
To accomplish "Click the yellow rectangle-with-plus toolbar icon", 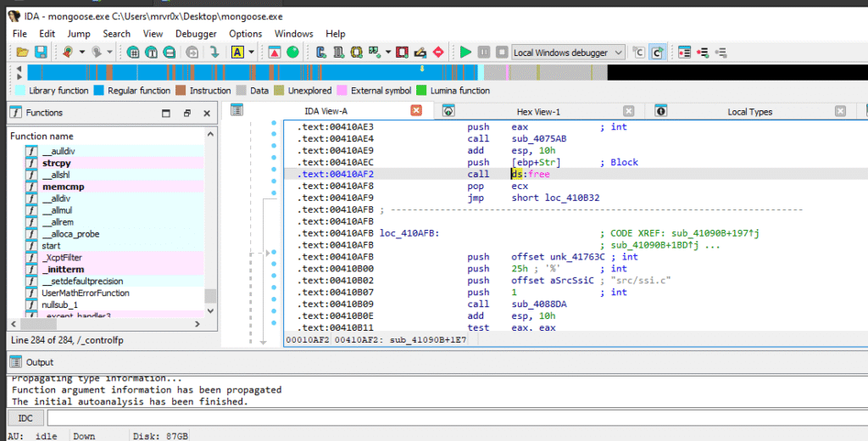I will tap(357, 52).
